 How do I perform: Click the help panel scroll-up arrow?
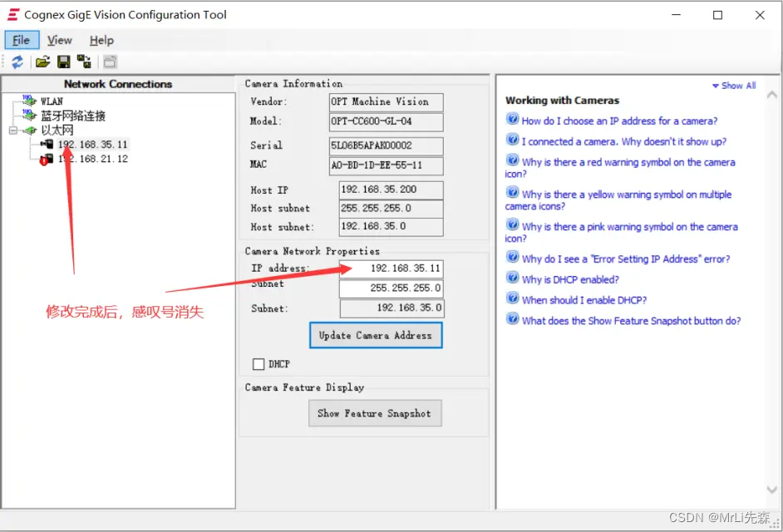click(772, 95)
